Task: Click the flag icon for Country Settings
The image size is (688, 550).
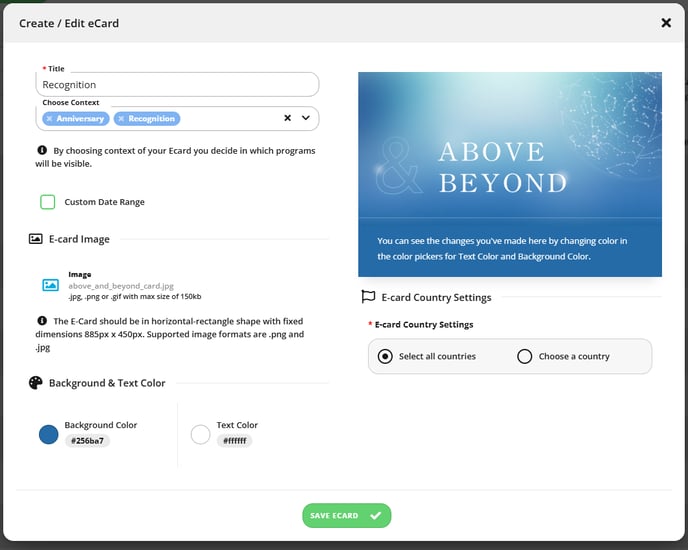Action: pyautogui.click(x=368, y=297)
